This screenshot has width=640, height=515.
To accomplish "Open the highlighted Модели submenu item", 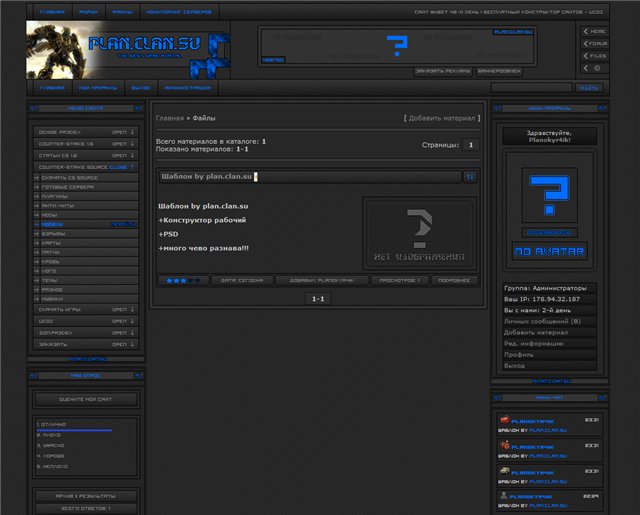I will coord(87,224).
